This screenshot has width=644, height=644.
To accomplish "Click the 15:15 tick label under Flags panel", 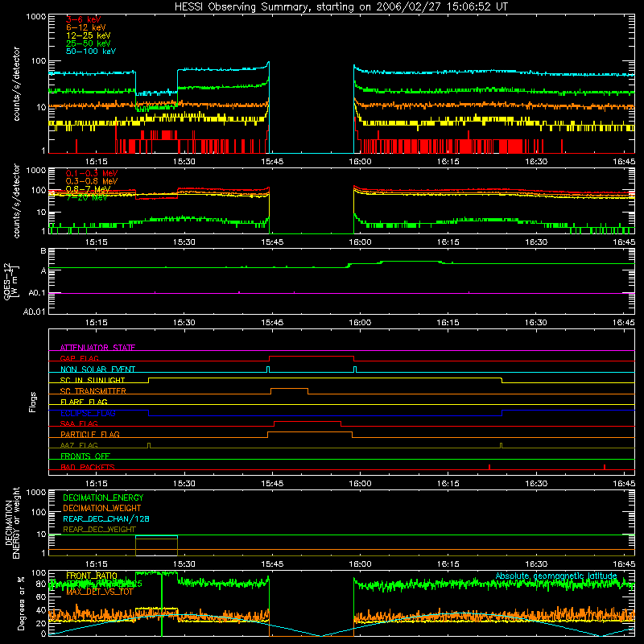I will [96, 484].
